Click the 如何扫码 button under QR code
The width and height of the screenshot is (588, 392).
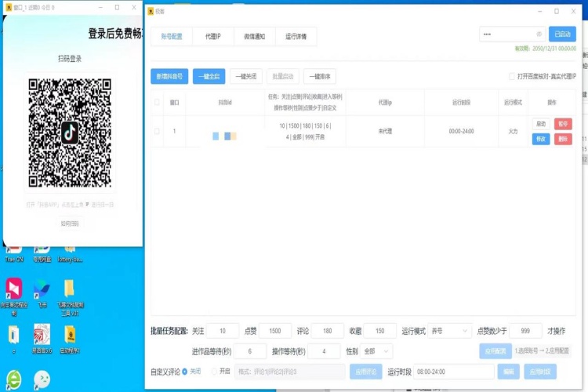click(70, 223)
